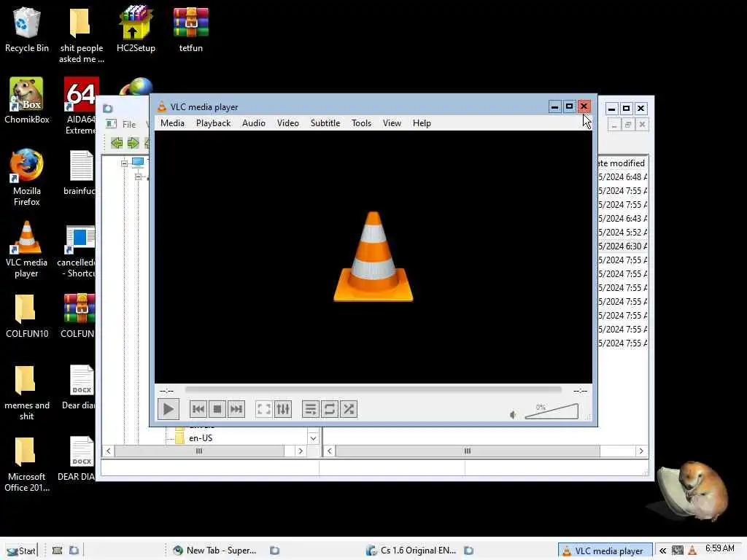Open the Audio menu
Image resolution: width=747 pixels, height=560 pixels.
point(253,123)
